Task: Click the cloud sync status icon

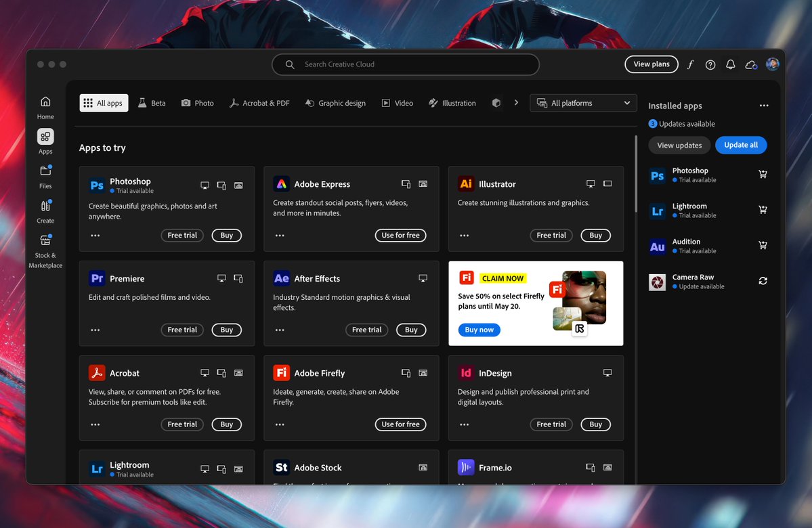Action: pos(751,65)
